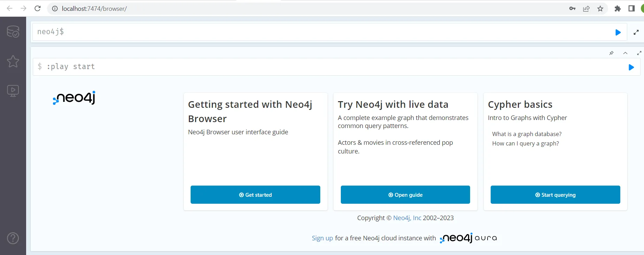
Task: Open the Database Information sidebar icon
Action: (13, 31)
